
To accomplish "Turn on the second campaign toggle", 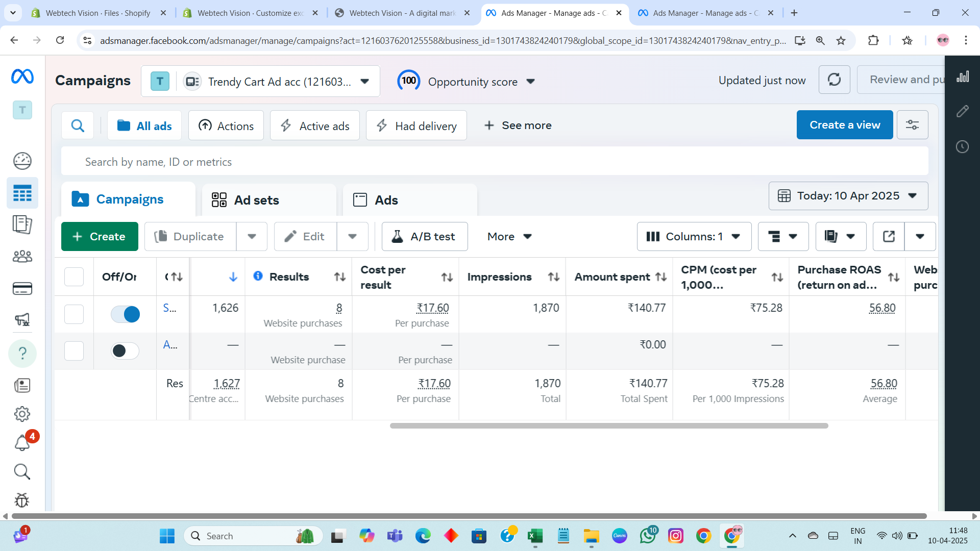I will pyautogui.click(x=125, y=351).
